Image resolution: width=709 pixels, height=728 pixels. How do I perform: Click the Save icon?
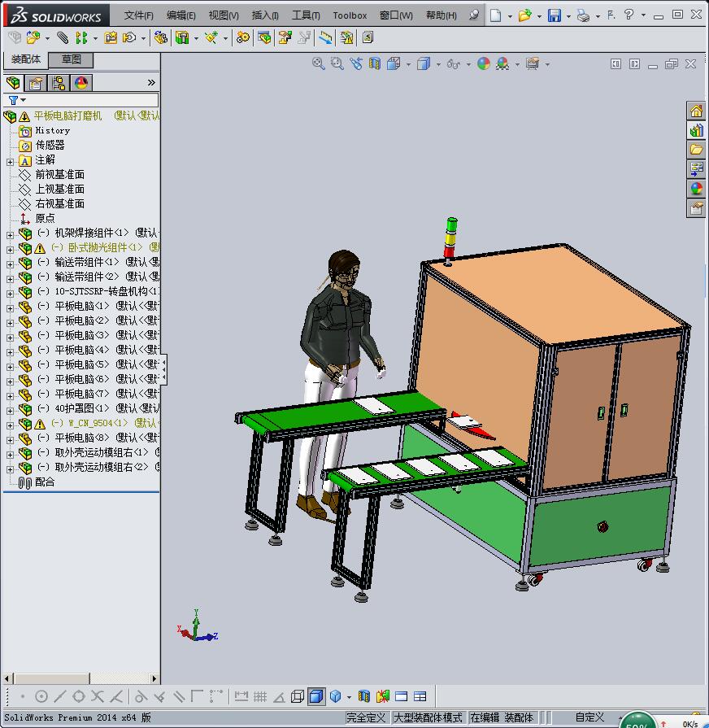(555, 15)
